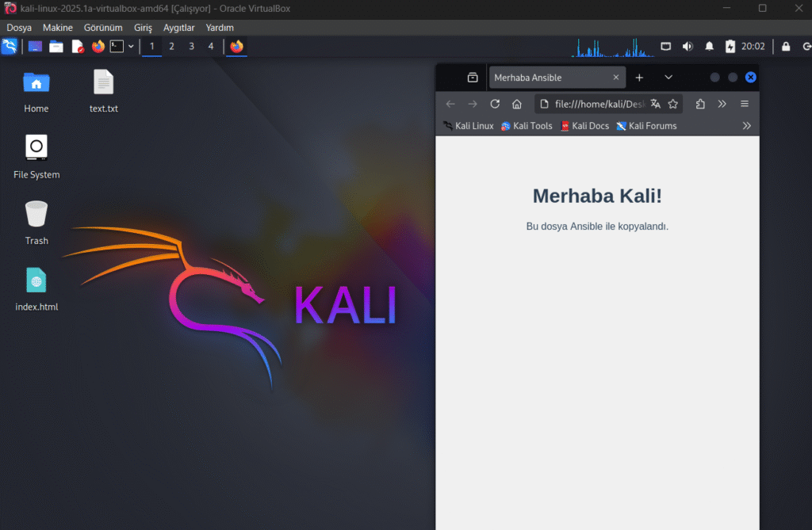The image size is (812, 530).
Task: Expand the terminal launcher dropdown arrow
Action: [x=131, y=47]
